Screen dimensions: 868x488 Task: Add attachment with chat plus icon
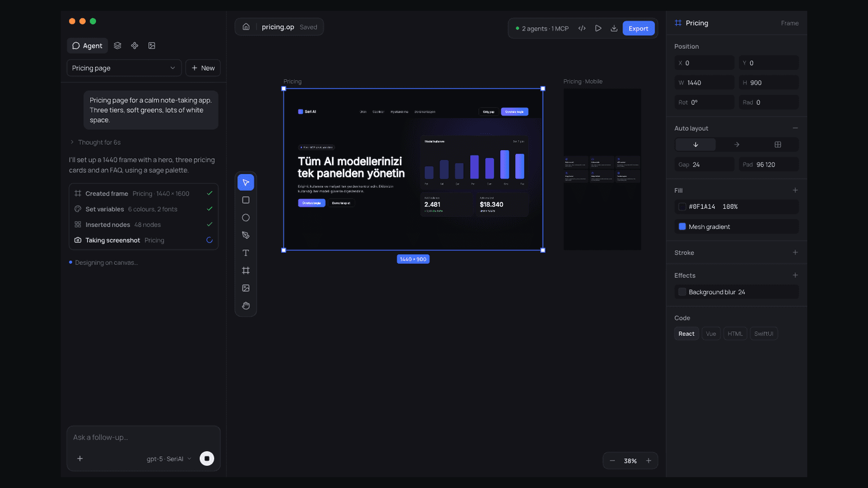[80, 459]
